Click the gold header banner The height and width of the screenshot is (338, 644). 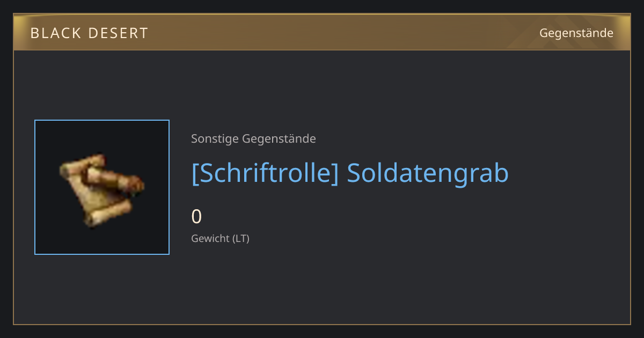tap(322, 33)
